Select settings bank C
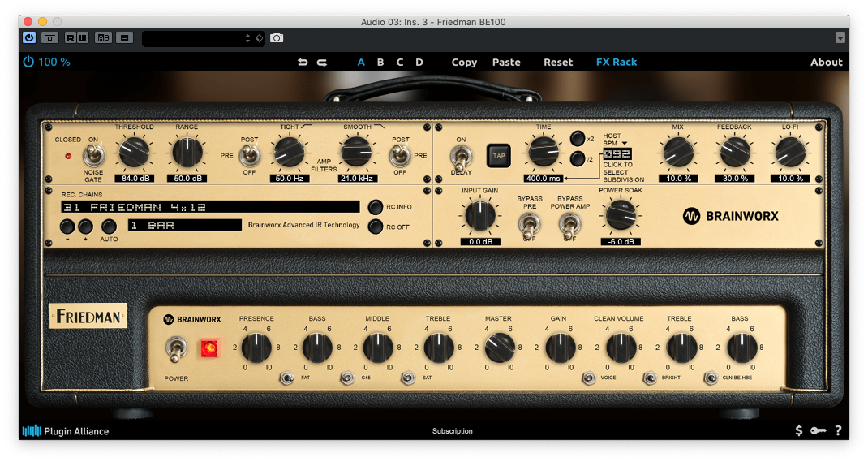This screenshot has width=868, height=462. 400,62
